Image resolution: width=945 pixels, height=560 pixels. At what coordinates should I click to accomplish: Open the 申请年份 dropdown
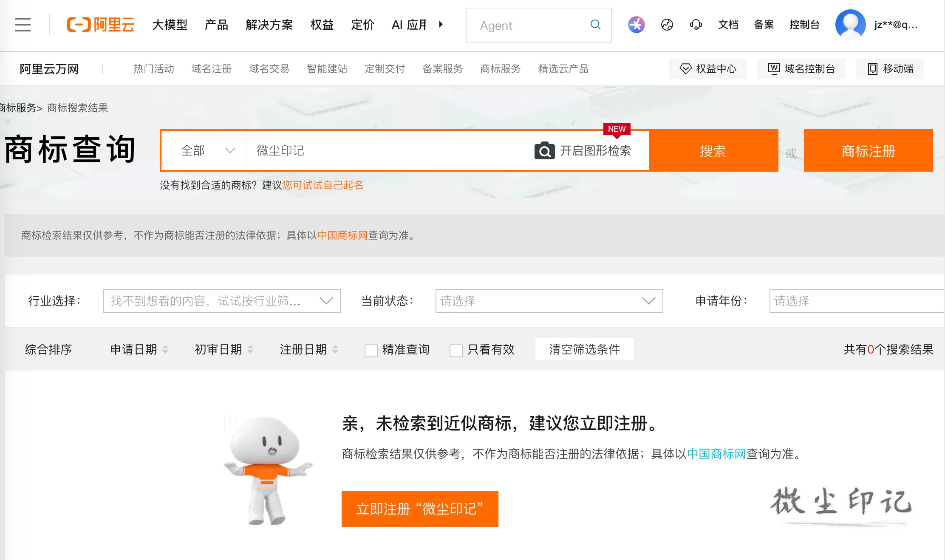857,301
